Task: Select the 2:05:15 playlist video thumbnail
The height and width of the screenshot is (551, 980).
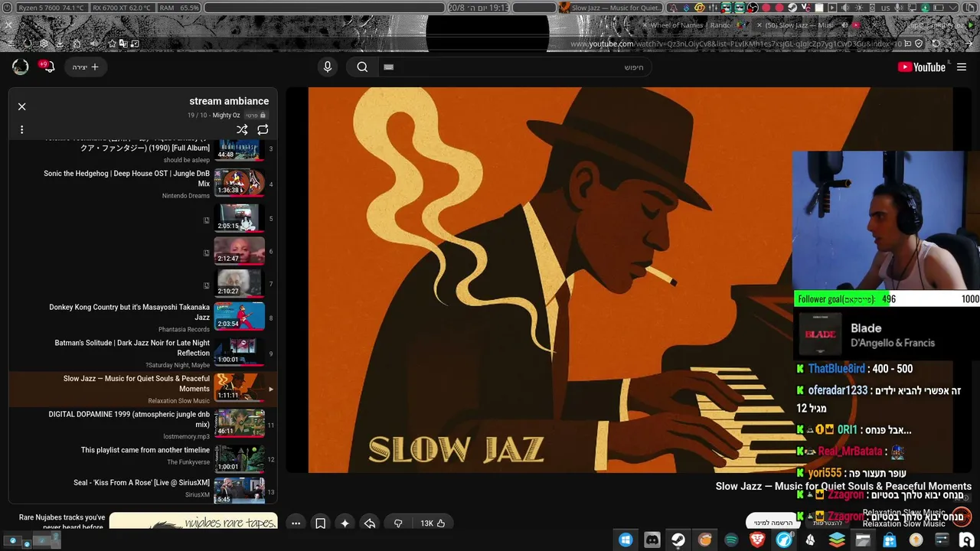Action: click(x=240, y=218)
